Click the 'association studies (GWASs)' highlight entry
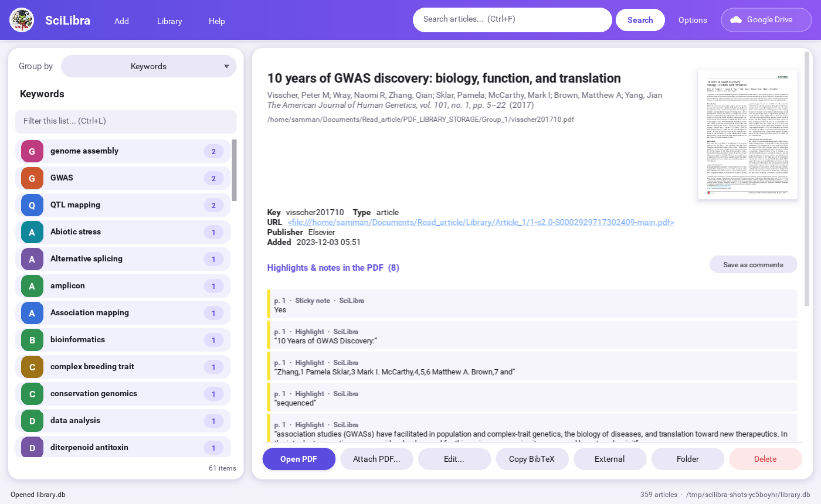821x504 pixels. coord(532,428)
